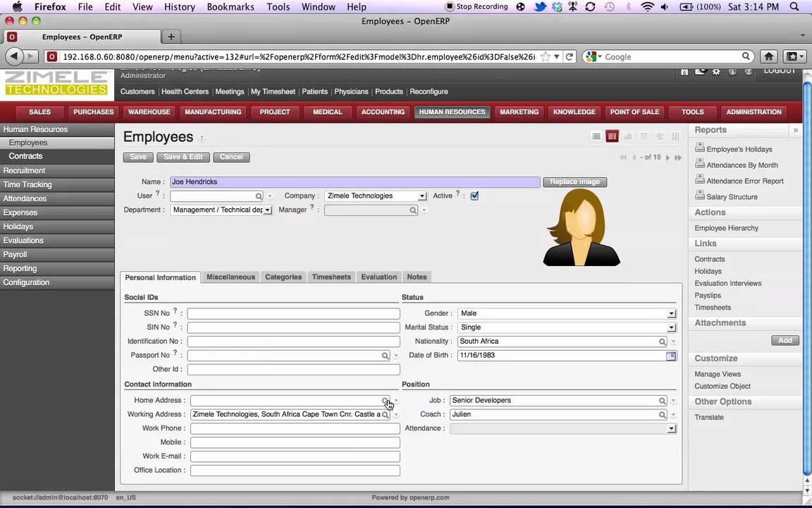This screenshot has width=812, height=508.
Task: Click Cancel button
Action: [231, 157]
